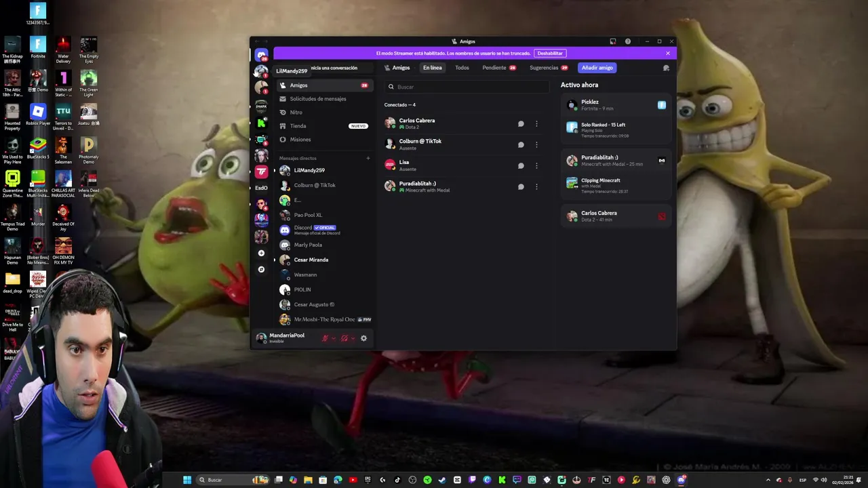Image resolution: width=868 pixels, height=488 pixels.
Task: Click the Añadir amigo button
Action: [597, 68]
